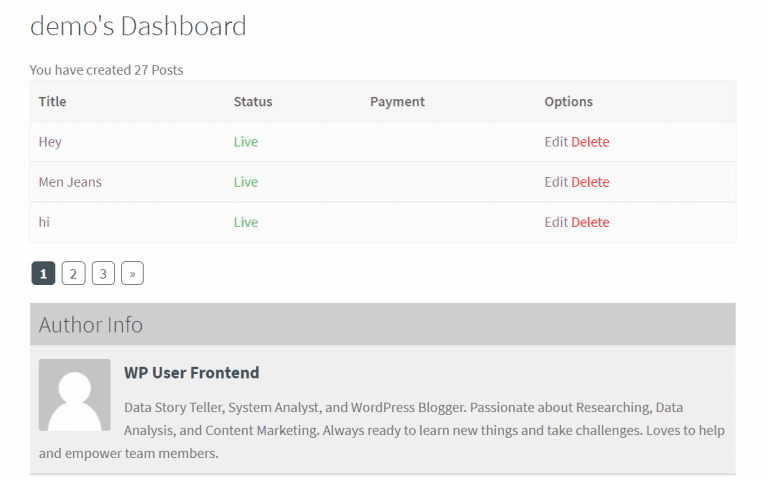Open the 'Hey' post title link
Viewport: 768px width, 481px height.
50,142
